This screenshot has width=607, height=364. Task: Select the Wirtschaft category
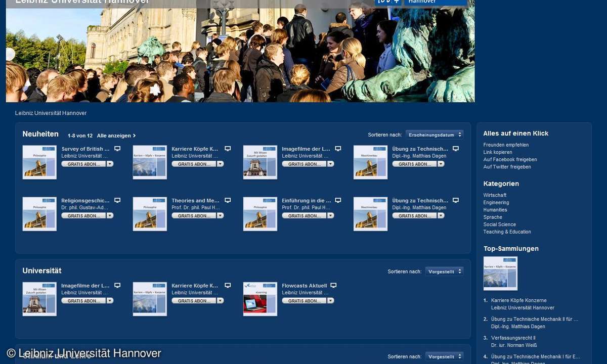pyautogui.click(x=495, y=195)
